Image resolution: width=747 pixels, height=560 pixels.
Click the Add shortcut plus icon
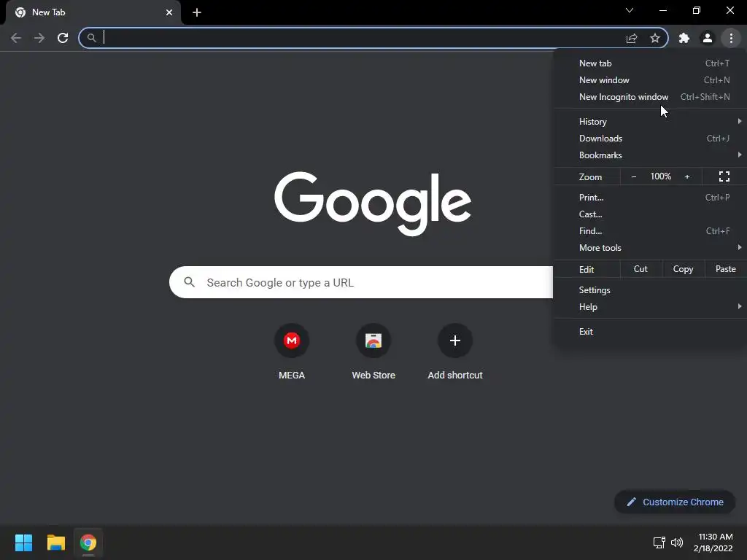pos(455,341)
